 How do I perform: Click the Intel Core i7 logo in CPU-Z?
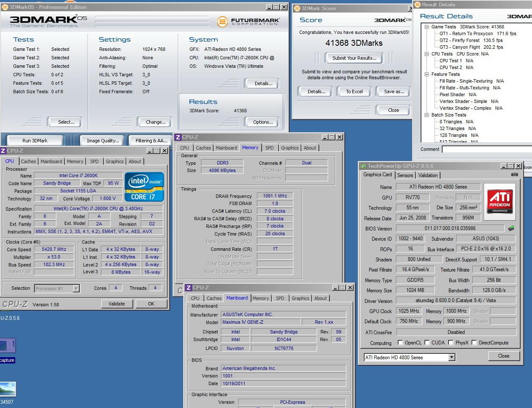pyautogui.click(x=144, y=186)
